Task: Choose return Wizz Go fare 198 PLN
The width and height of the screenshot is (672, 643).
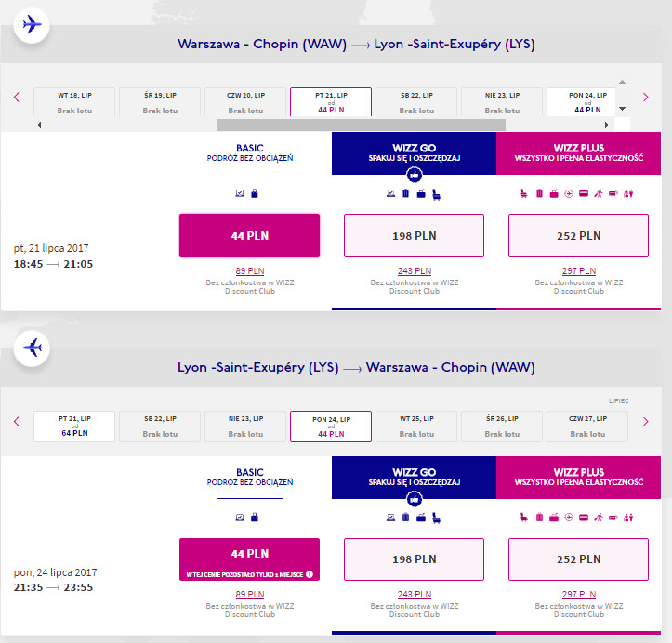Action: coord(414,559)
